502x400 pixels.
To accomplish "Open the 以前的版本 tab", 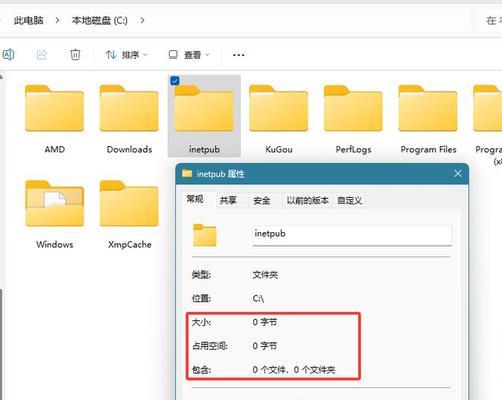I will click(308, 200).
